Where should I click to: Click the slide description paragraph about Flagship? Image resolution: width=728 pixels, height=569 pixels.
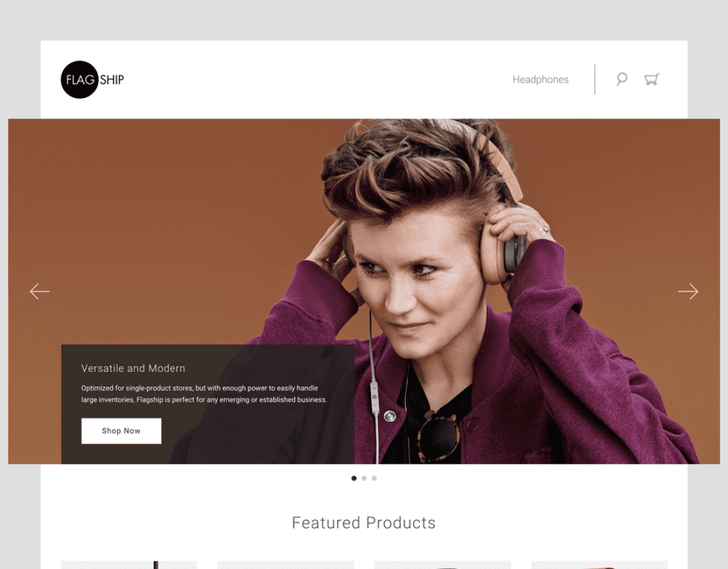coord(204,394)
